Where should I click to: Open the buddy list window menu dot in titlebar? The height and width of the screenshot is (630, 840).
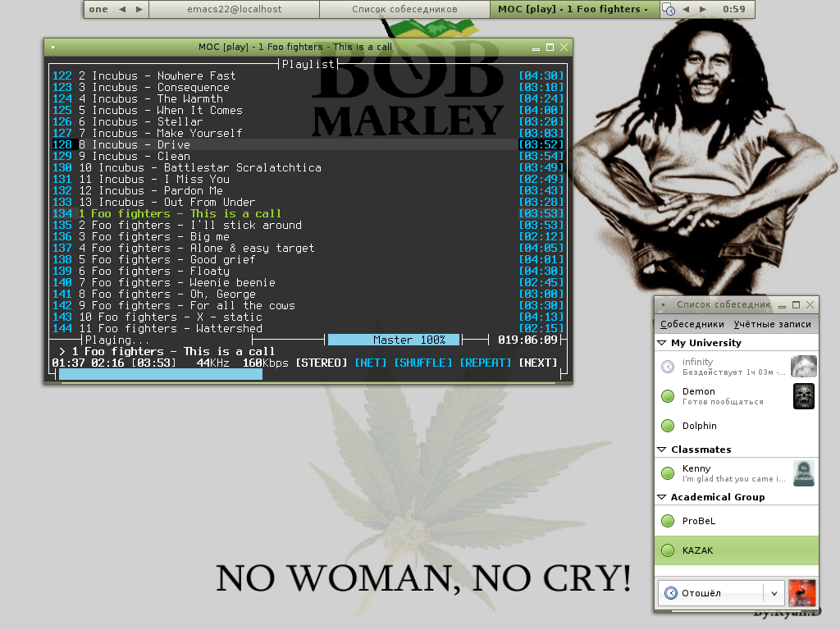[663, 305]
